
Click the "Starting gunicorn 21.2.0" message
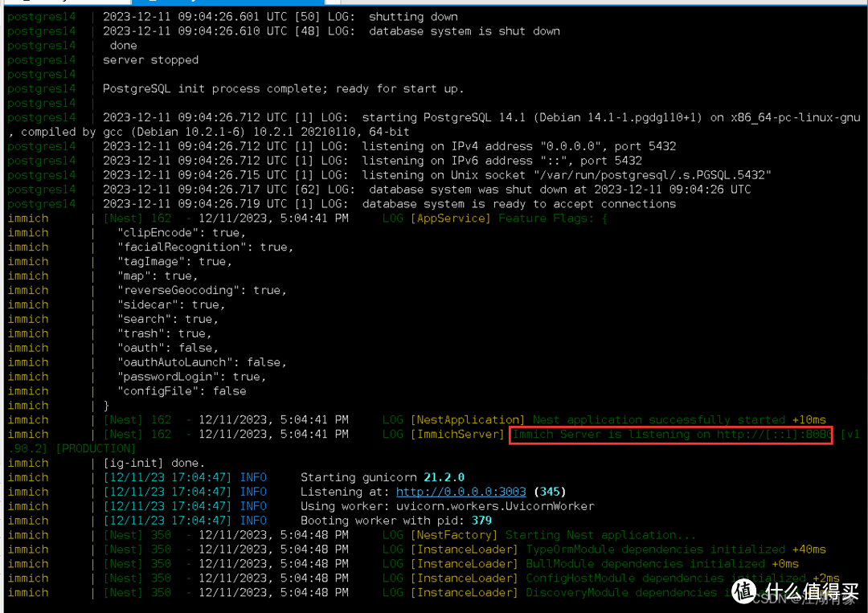click(x=382, y=477)
